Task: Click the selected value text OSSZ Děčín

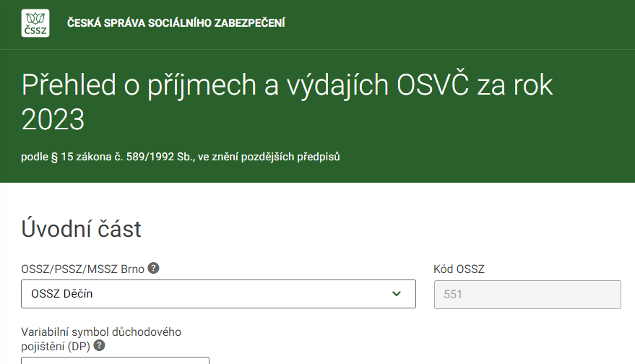Action: (x=62, y=293)
